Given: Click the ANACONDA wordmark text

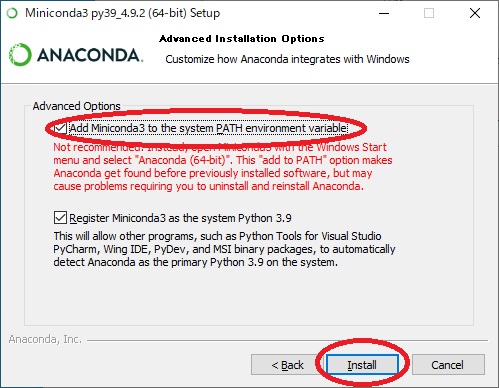Looking at the screenshot, I should tap(90, 55).
